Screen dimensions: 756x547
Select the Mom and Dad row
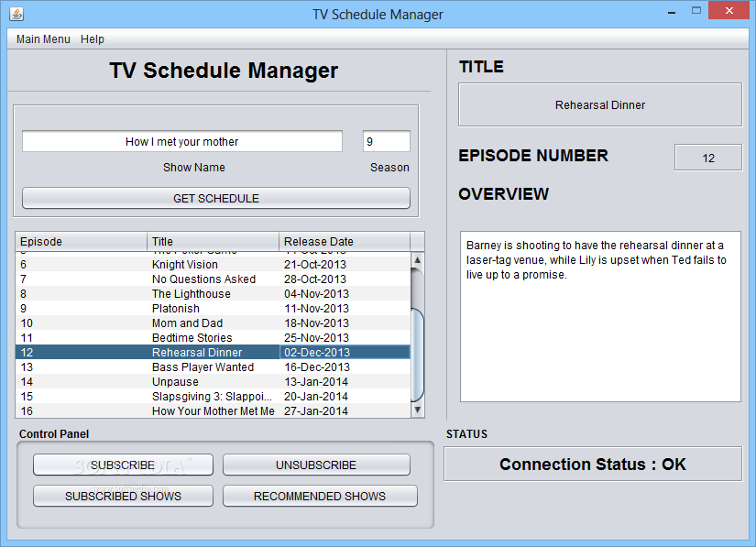(x=213, y=323)
